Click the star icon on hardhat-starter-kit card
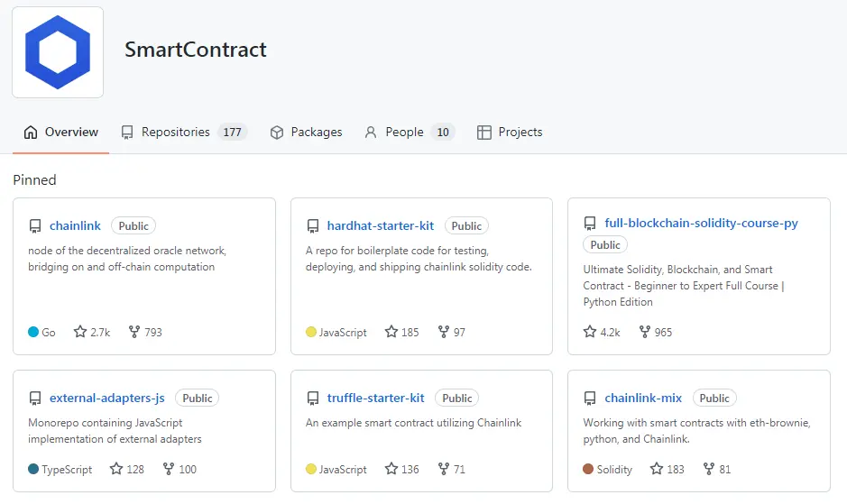Image resolution: width=847 pixels, height=504 pixels. 391,332
